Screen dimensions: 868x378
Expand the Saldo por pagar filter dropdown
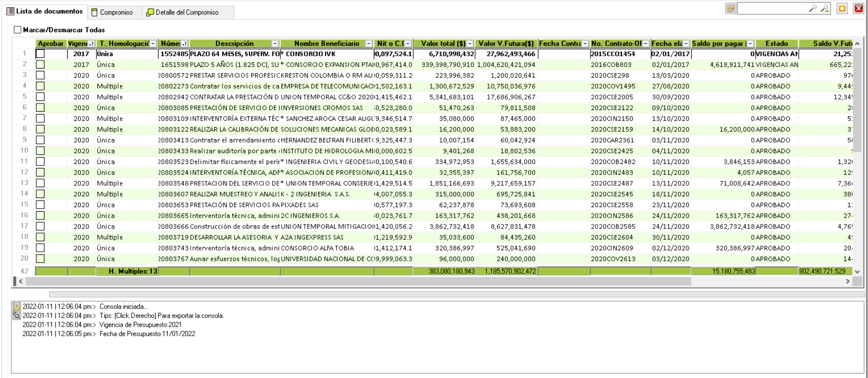750,44
